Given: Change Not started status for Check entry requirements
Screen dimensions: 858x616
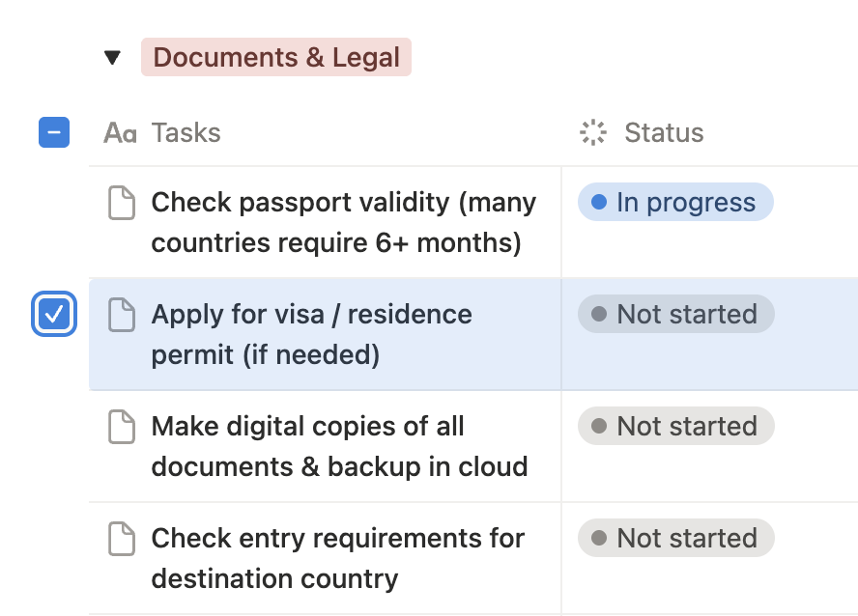Looking at the screenshot, I should click(675, 539).
